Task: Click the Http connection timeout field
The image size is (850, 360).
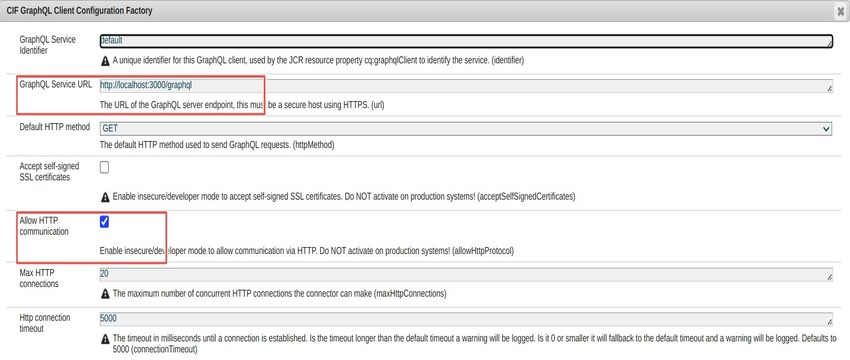Action: coord(466,319)
